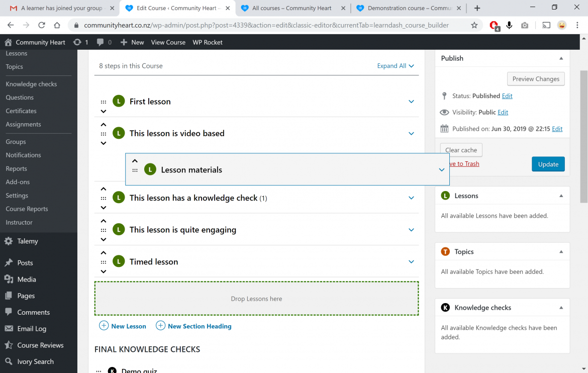Click Preview Changes button

tap(536, 79)
